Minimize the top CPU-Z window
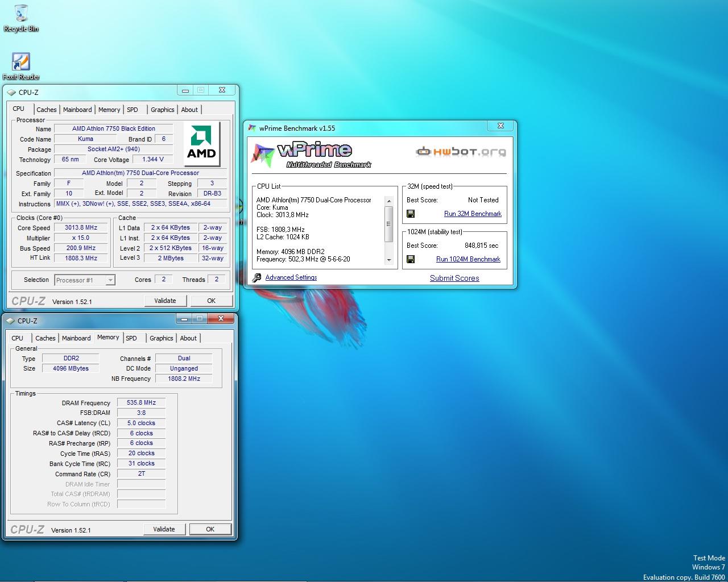This screenshot has width=728, height=582. click(185, 90)
